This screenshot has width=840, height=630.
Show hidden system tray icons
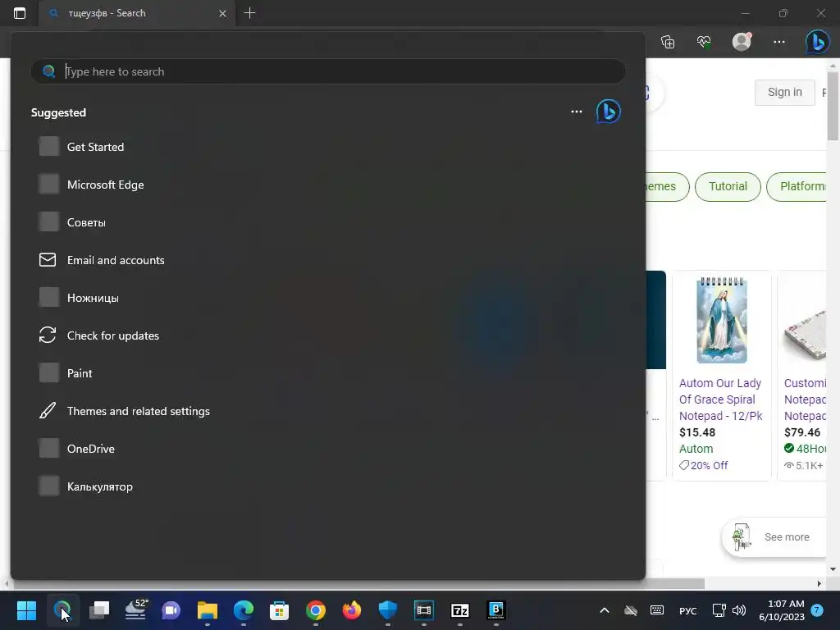[605, 610]
